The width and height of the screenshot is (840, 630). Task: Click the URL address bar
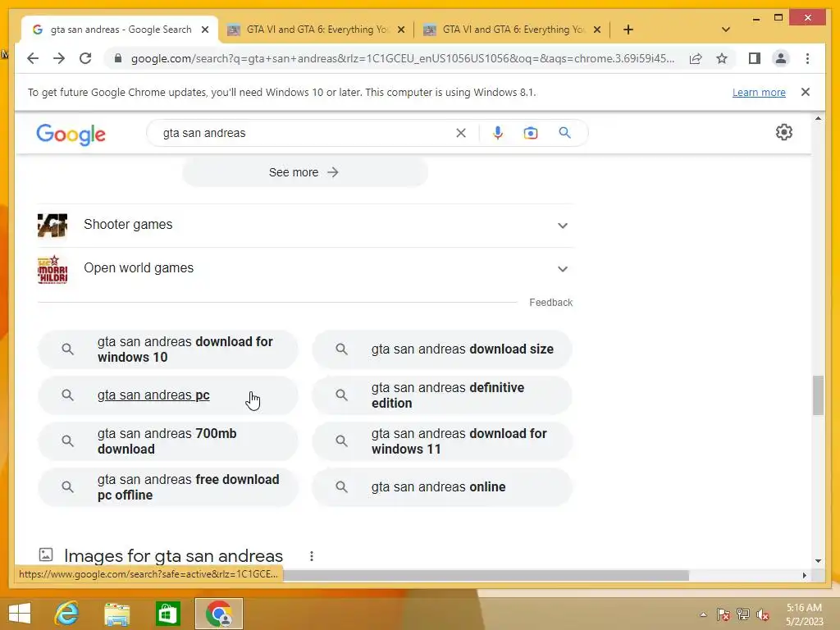pyautogui.click(x=403, y=58)
